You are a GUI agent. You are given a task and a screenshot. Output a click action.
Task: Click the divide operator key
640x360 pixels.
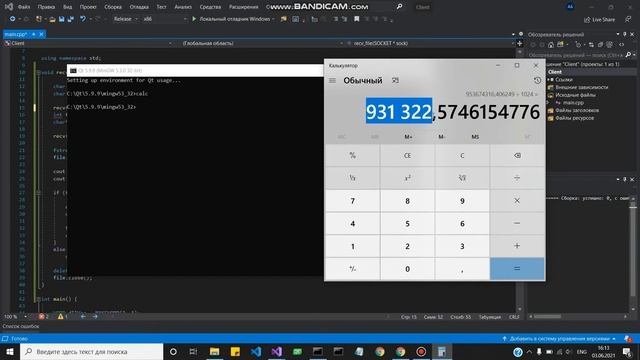point(517,178)
